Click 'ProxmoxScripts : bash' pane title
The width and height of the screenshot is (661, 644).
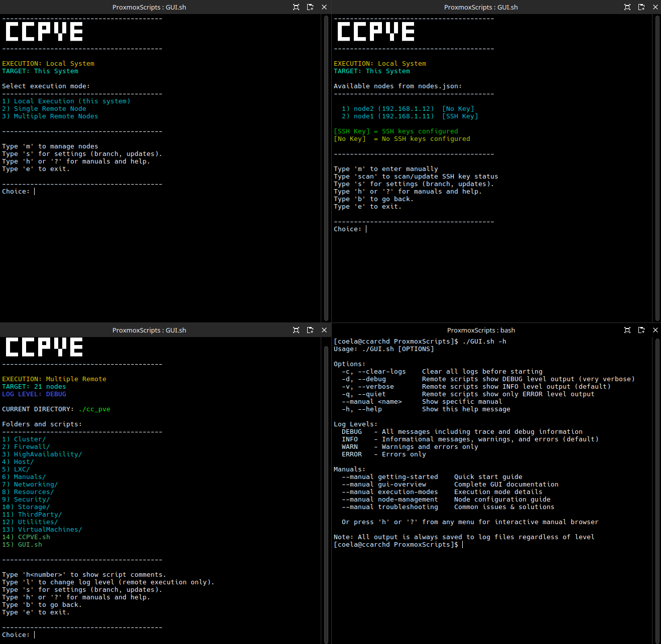tap(481, 330)
